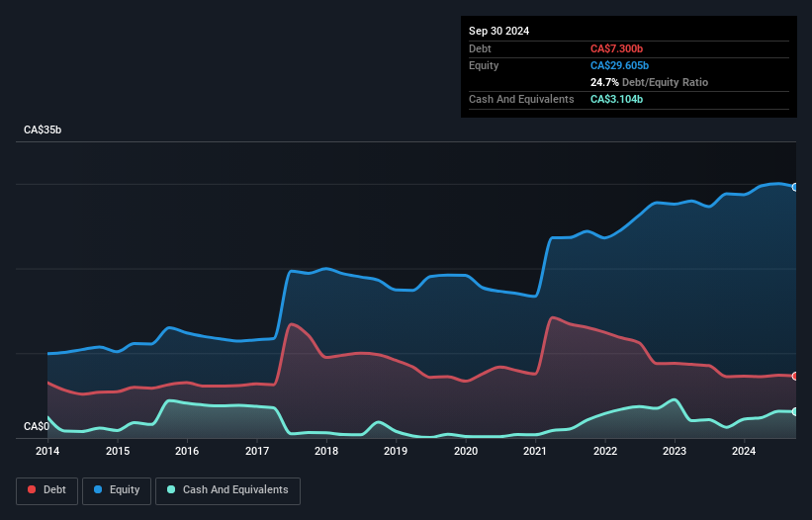The image size is (812, 520).
Task: Click the CA$29.605b equity value
Action: [x=619, y=65]
